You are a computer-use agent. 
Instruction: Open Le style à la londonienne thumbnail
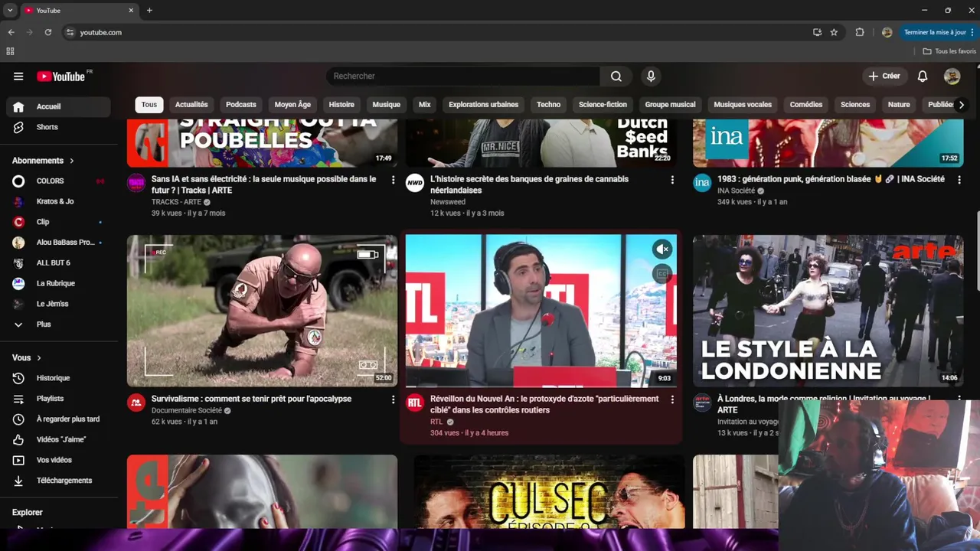(x=828, y=311)
